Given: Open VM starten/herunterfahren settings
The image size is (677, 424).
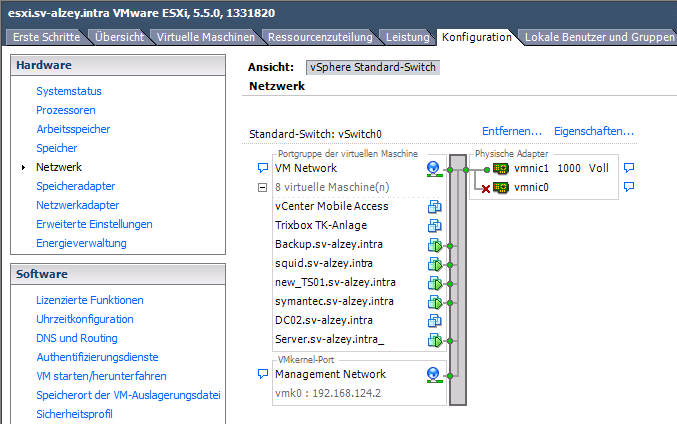Looking at the screenshot, I should (x=101, y=376).
